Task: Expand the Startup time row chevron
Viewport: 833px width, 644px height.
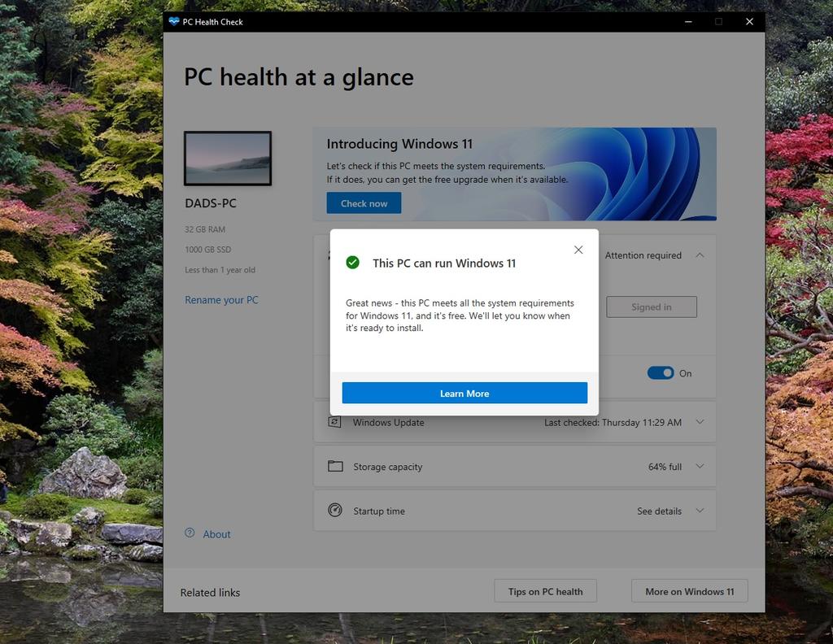Action: click(x=700, y=511)
